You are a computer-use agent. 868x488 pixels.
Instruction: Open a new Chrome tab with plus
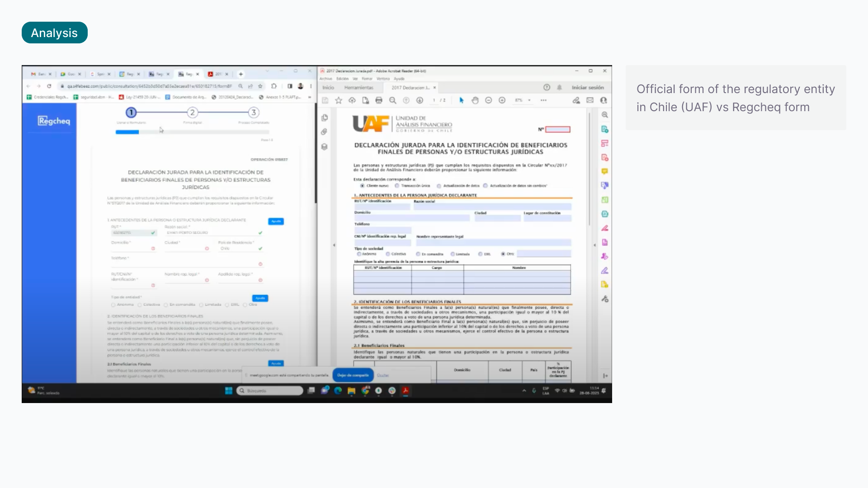point(241,74)
